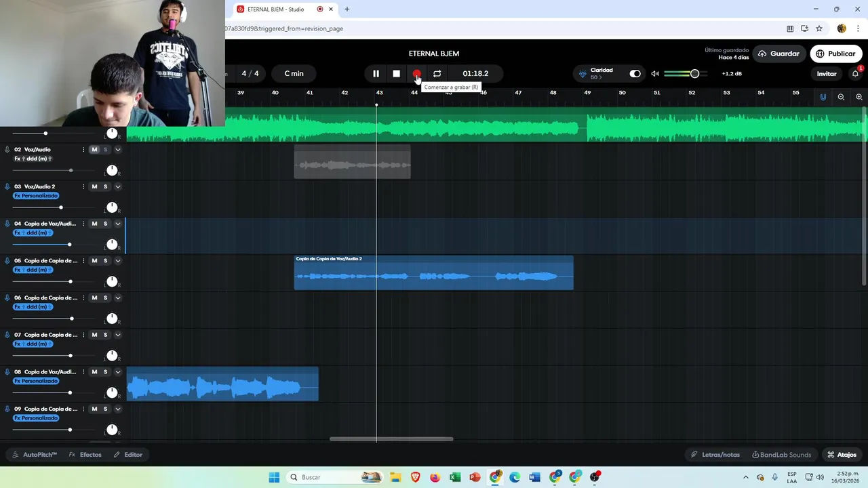Expand track 08 chevron
The height and width of the screenshot is (488, 868).
point(117,372)
